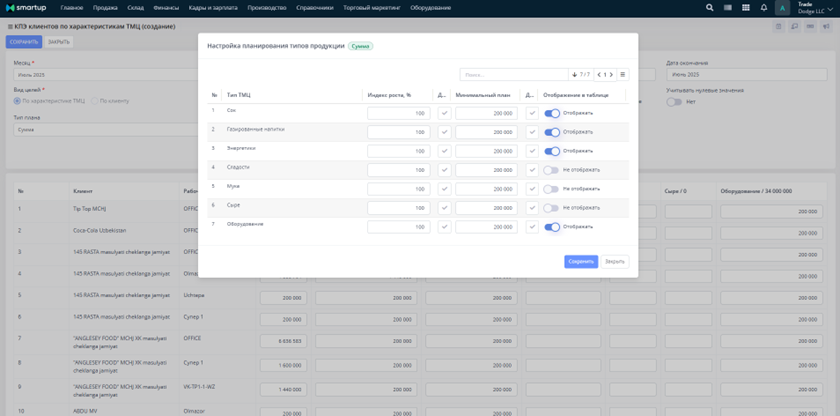Viewport: 840px width, 416px height.
Task: Click minimum plan checkmark in Мука row
Action: [531, 189]
